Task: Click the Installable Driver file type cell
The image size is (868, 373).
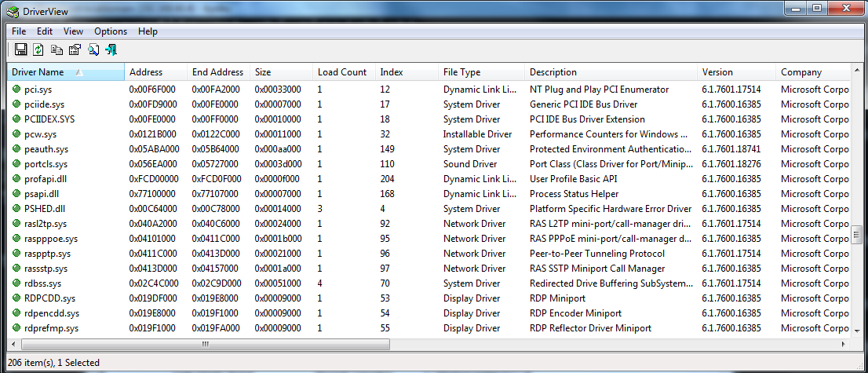Action: (477, 134)
